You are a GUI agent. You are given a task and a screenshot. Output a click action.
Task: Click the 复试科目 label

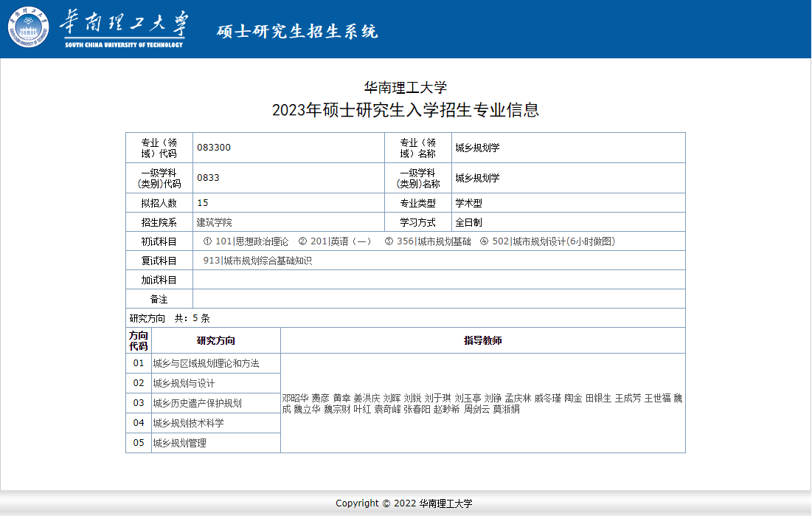159,261
